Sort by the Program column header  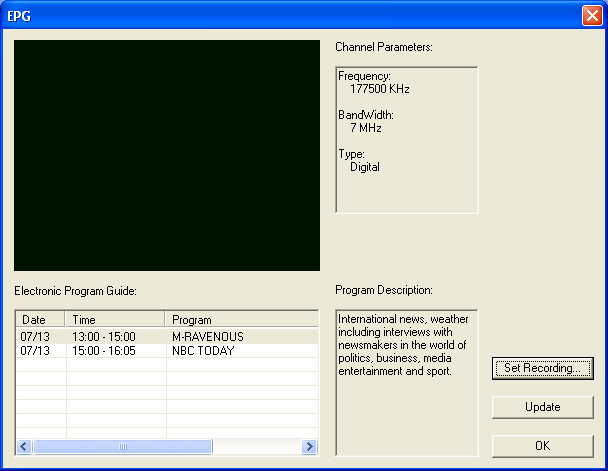(242, 319)
